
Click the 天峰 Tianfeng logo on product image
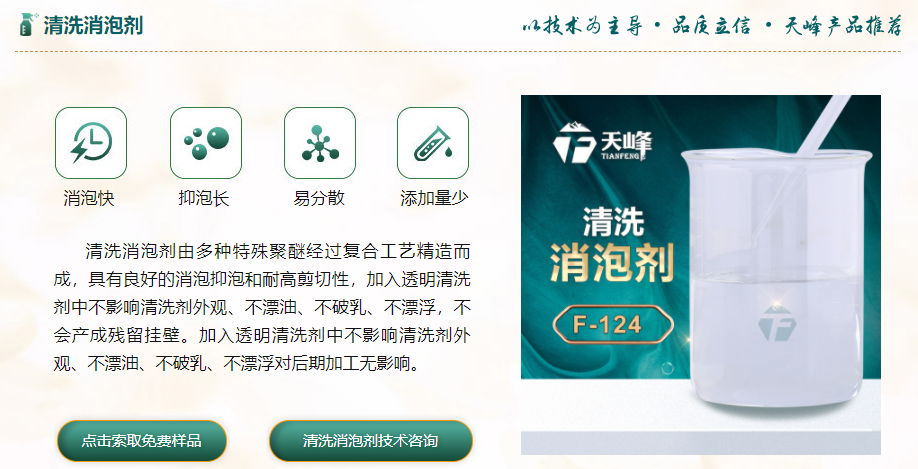click(x=602, y=143)
